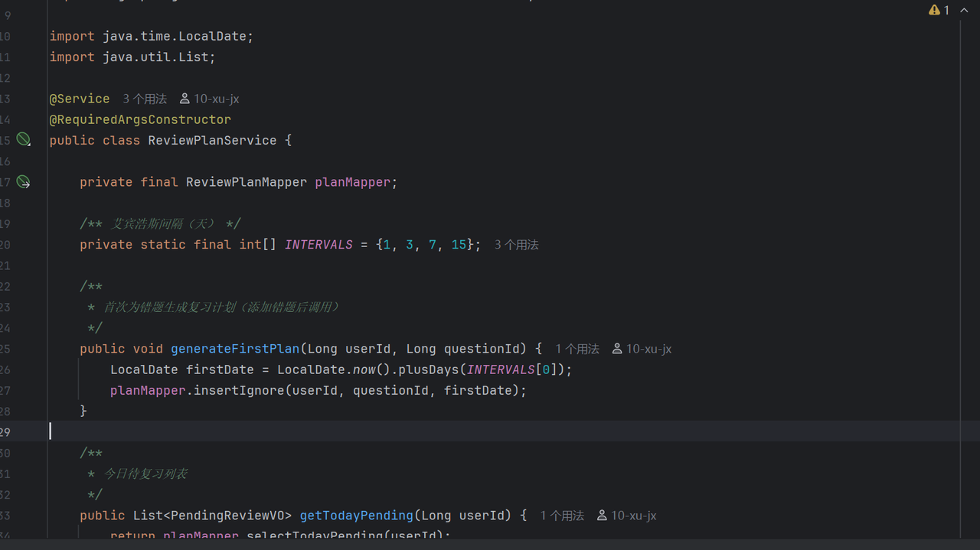Show 1 个用法 usages hint beside generateFirstPlan
The image size is (980, 550).
(x=577, y=349)
